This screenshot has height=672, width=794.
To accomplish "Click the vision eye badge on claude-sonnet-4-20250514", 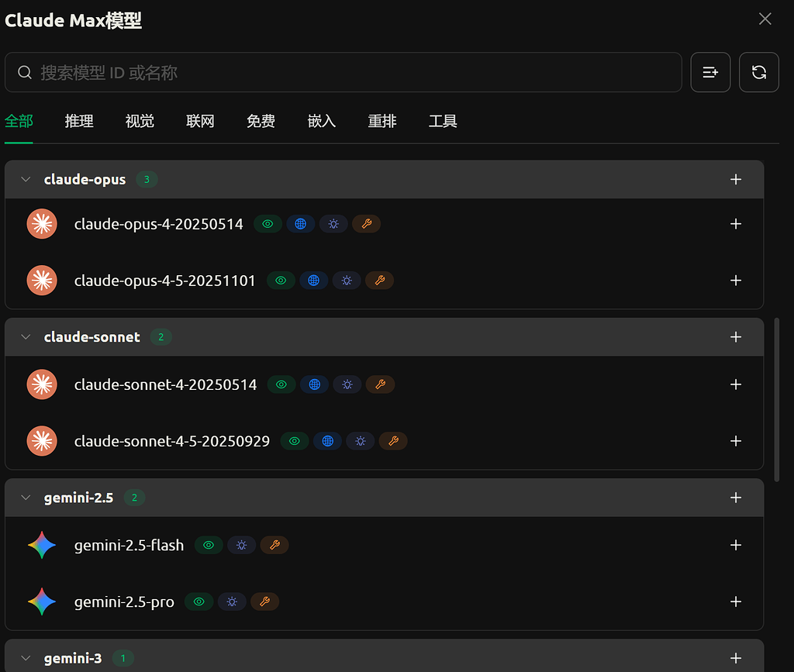I will 281,384.
